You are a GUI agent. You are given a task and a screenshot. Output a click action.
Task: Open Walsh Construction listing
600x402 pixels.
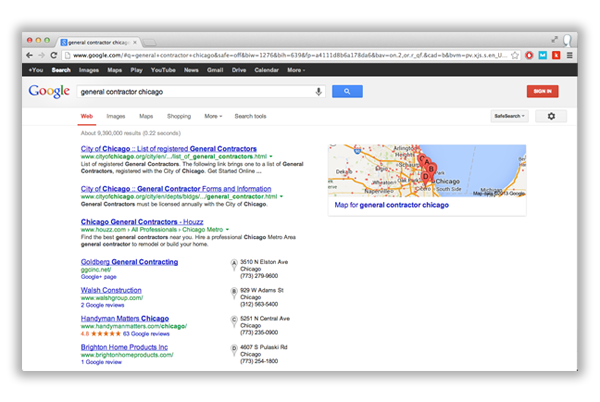point(111,290)
